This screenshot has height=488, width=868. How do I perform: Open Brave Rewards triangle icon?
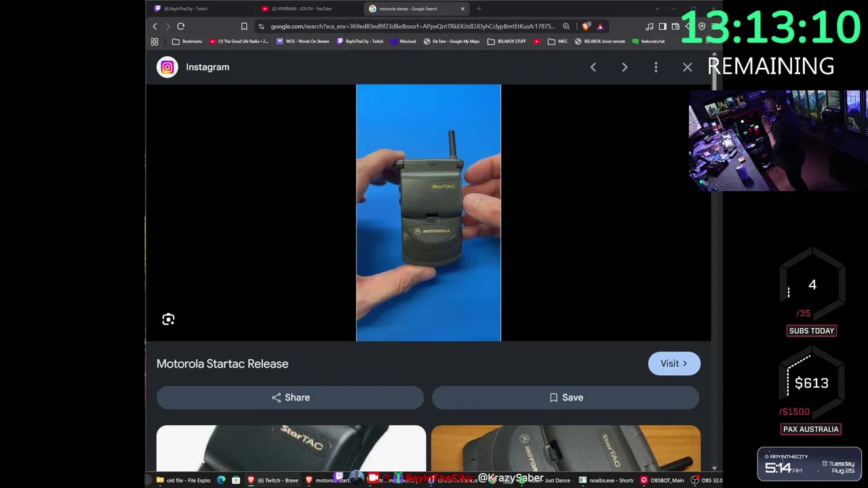[x=600, y=26]
